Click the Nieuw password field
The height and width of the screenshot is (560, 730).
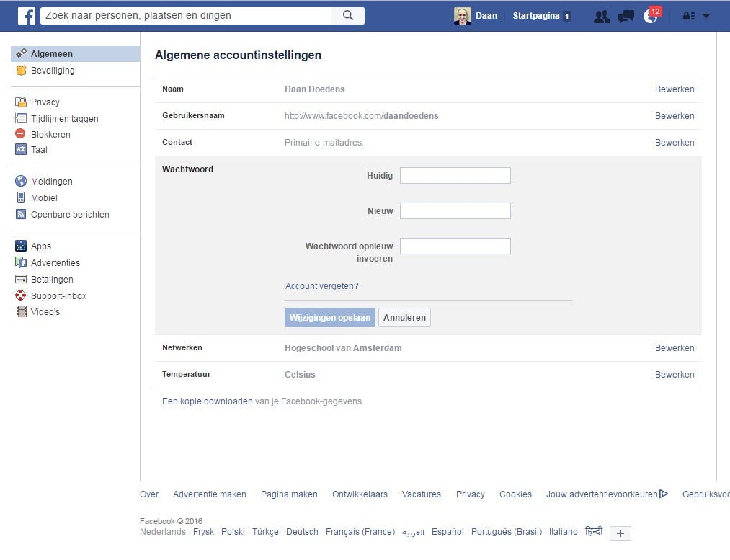(x=455, y=211)
